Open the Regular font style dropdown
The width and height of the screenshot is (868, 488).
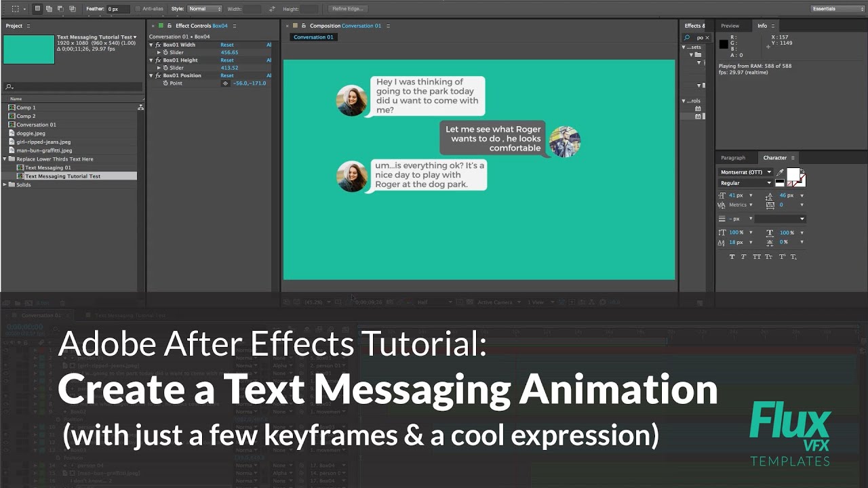[745, 183]
